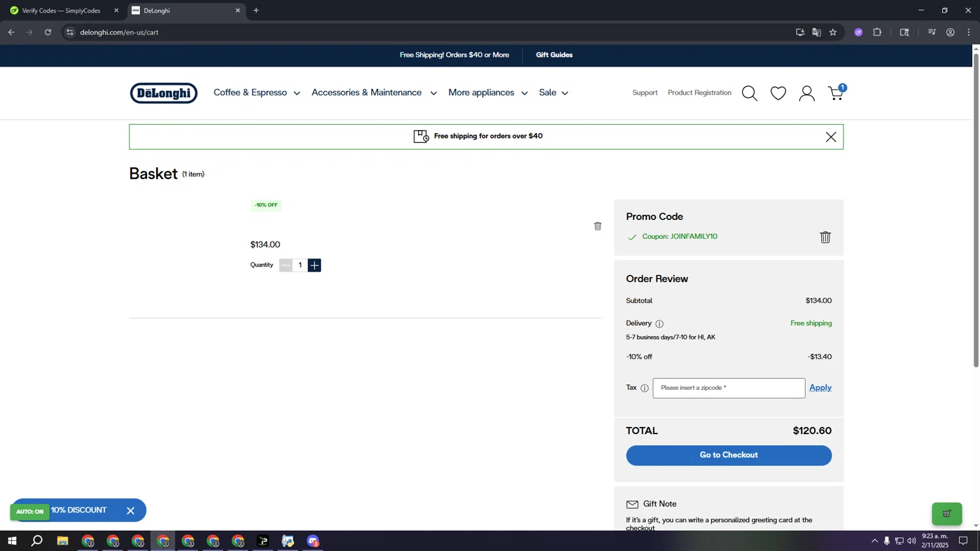Click the install app icon in address bar
Screen dimensions: 980x551
(x=800, y=32)
